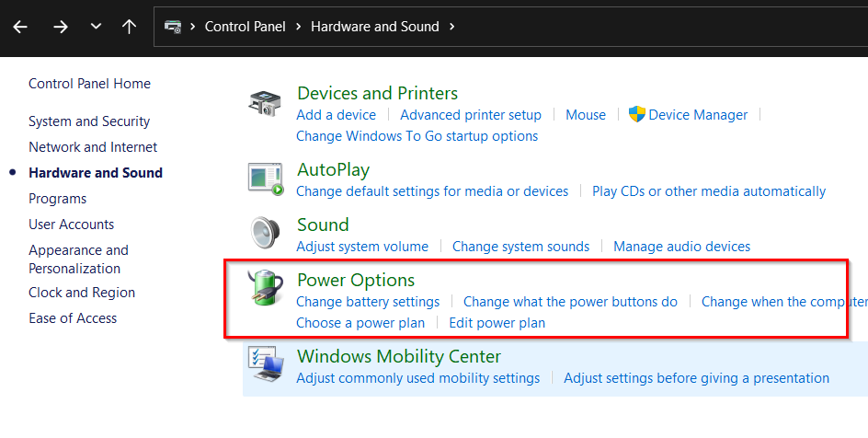
Task: Click Adjust commonly used mobility settings
Action: click(x=418, y=378)
